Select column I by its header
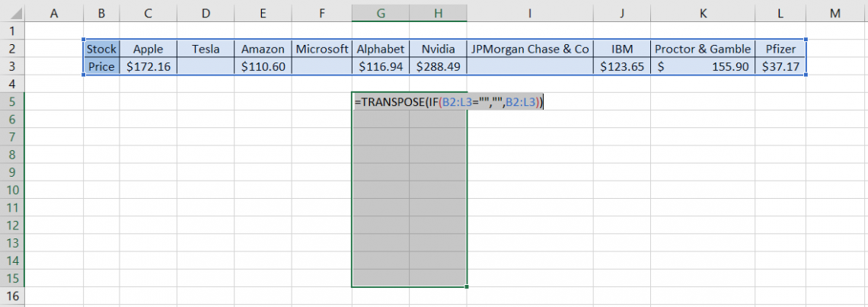Image resolution: width=868 pixels, height=307 pixels. coord(530,13)
